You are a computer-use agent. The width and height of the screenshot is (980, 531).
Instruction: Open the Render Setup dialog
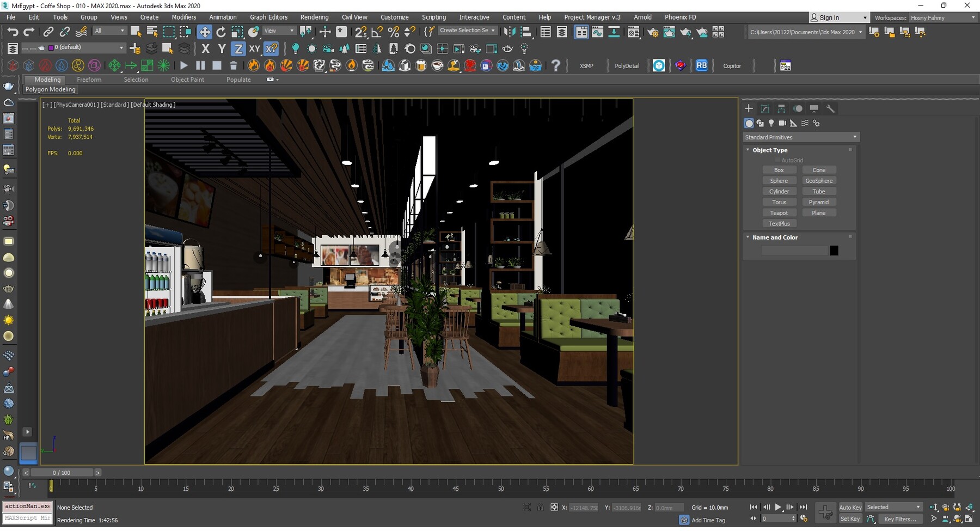pos(653,32)
